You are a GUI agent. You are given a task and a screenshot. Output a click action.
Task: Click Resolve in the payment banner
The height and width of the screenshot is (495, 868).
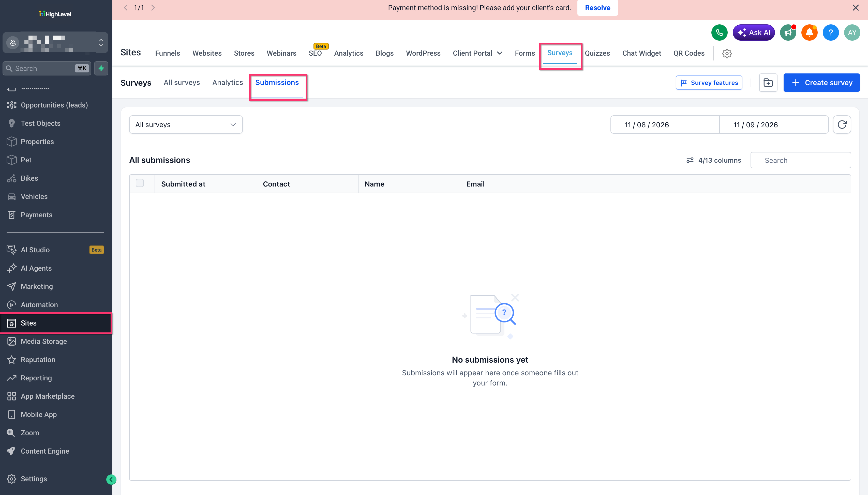tap(597, 8)
